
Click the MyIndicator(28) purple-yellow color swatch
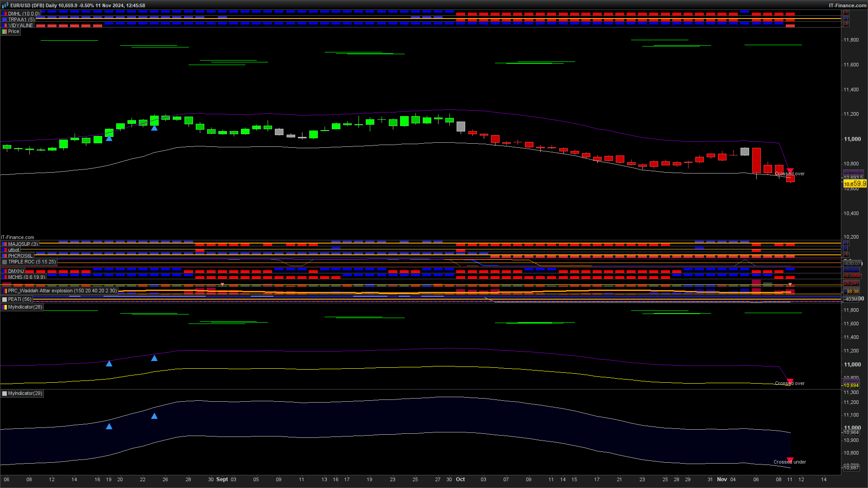coord(5,307)
